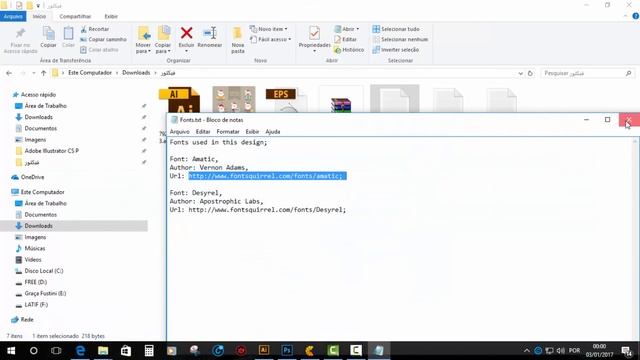640x360 pixels.
Task: Open the Abrir dropdown in the ribbon
Action: click(x=347, y=29)
